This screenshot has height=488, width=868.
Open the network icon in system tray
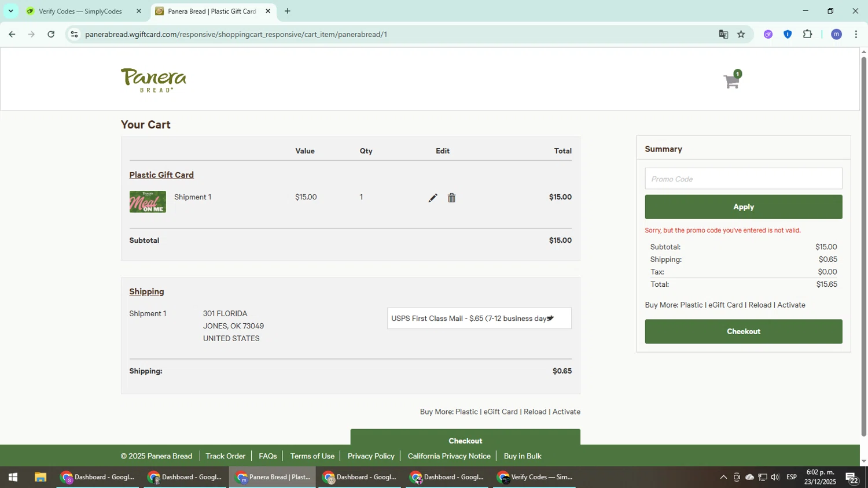point(763,477)
